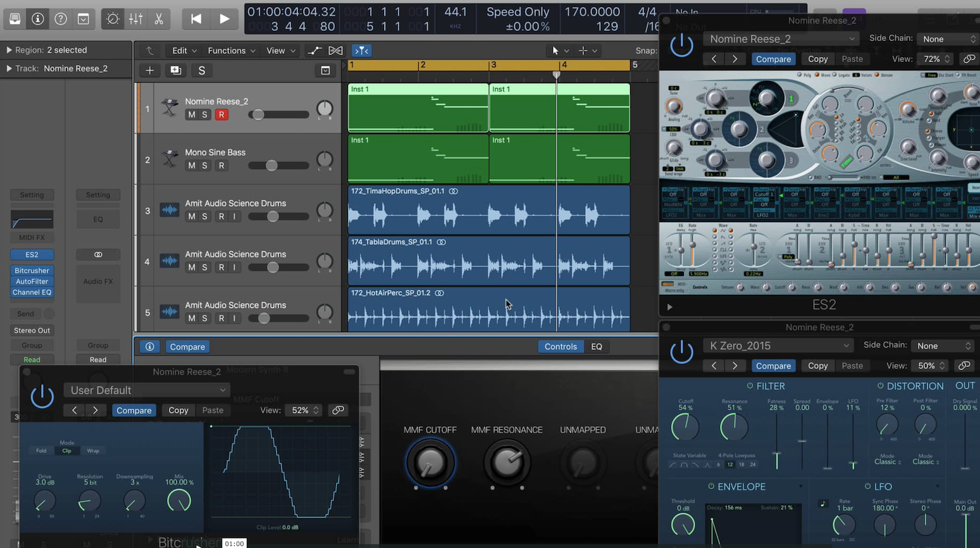The width and height of the screenshot is (980, 548).
Task: Mute the Nomine Reese_2 track
Action: tap(192, 115)
